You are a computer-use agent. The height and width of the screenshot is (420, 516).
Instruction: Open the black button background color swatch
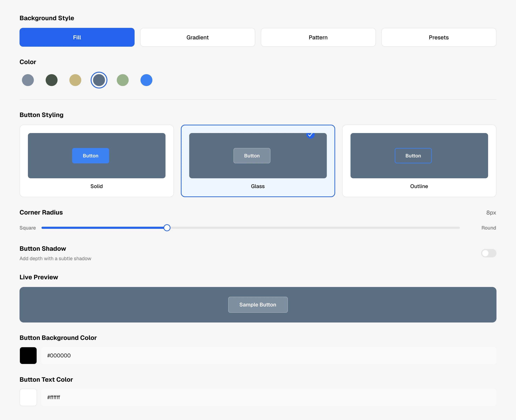pyautogui.click(x=28, y=355)
